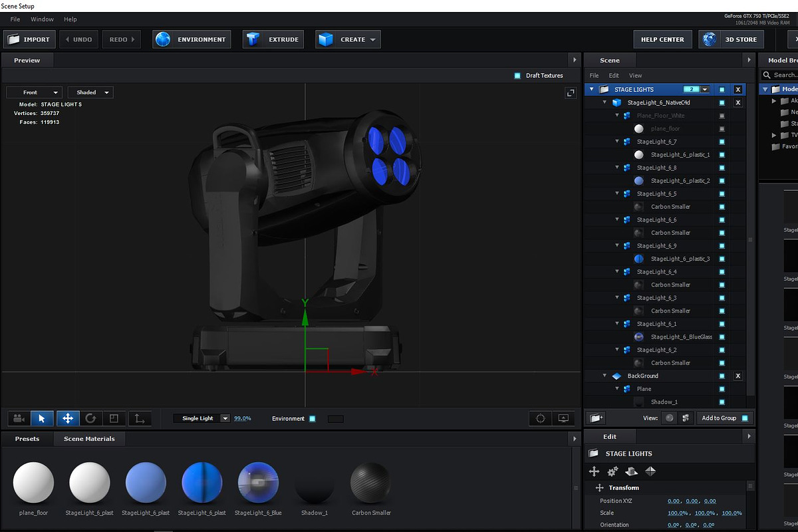The image size is (798, 532).
Task: Toggle the Add to Group checkbox
Action: [745, 418]
